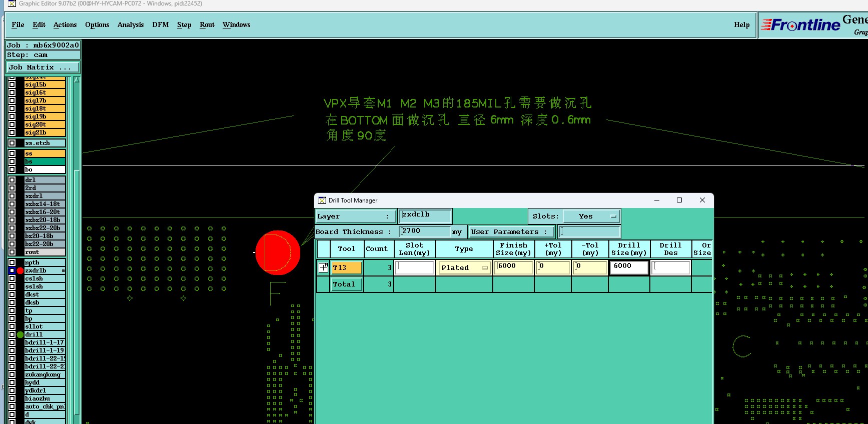
Task: Open the Step menu
Action: point(184,24)
